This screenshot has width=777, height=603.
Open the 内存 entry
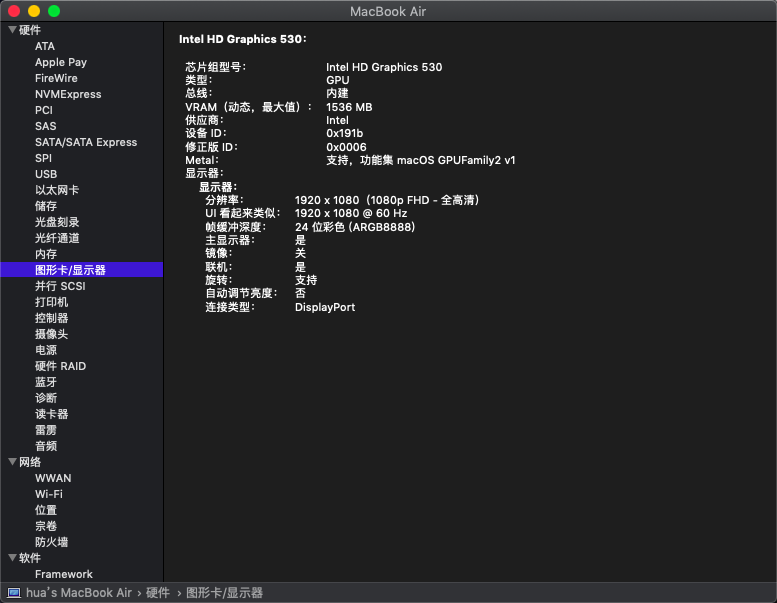[x=46, y=254]
